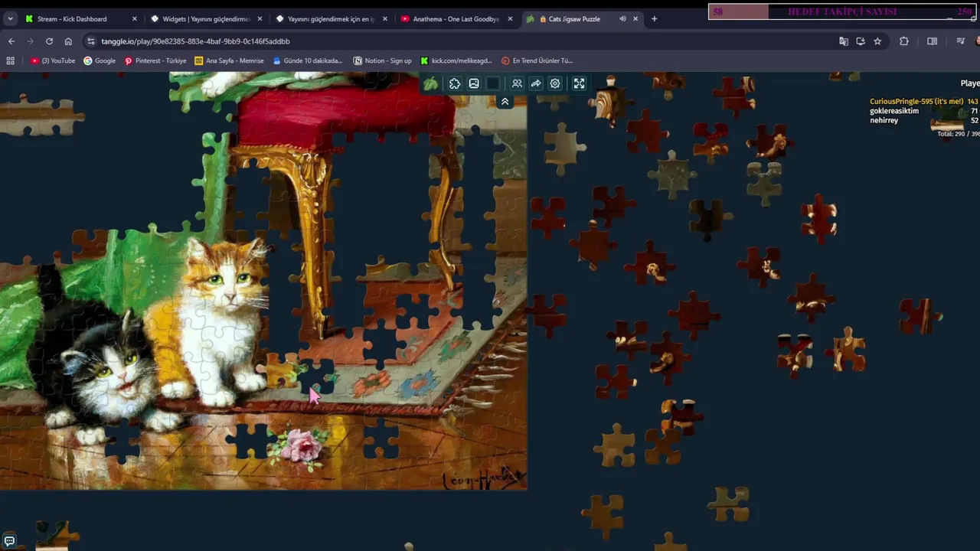
Task: Go to browser home page
Action: 68,41
